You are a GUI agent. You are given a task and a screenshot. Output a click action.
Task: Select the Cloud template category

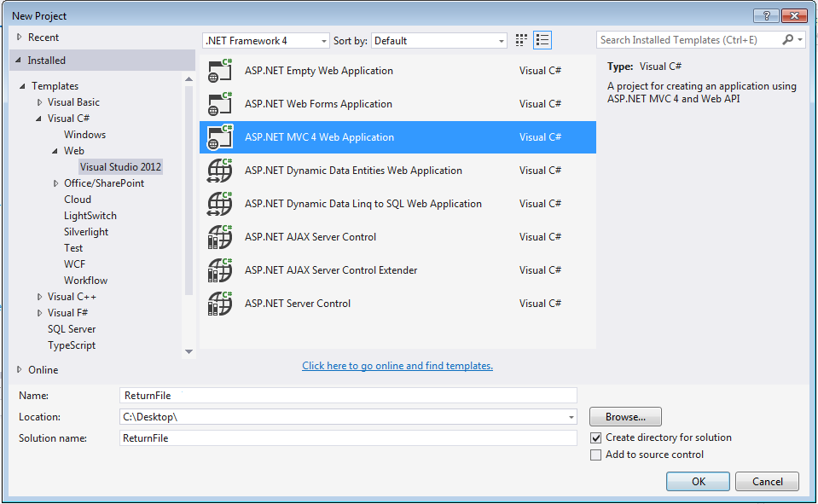point(78,200)
